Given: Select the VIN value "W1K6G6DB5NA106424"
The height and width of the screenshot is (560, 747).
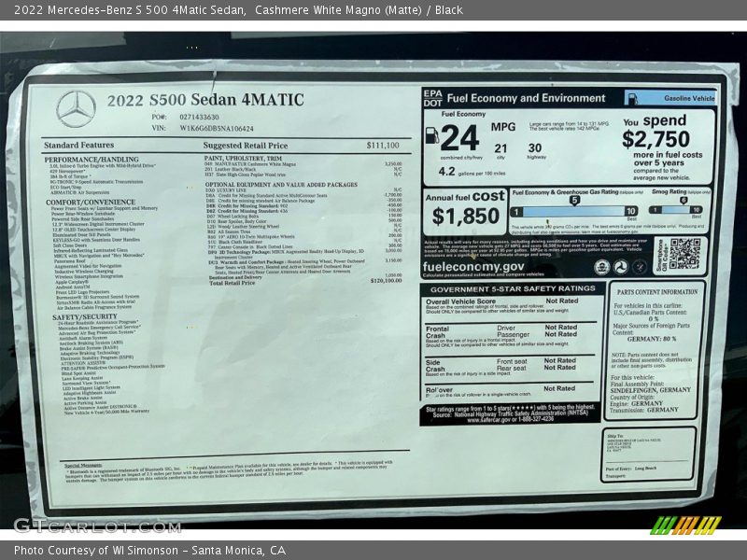Looking at the screenshot, I should [x=217, y=128].
